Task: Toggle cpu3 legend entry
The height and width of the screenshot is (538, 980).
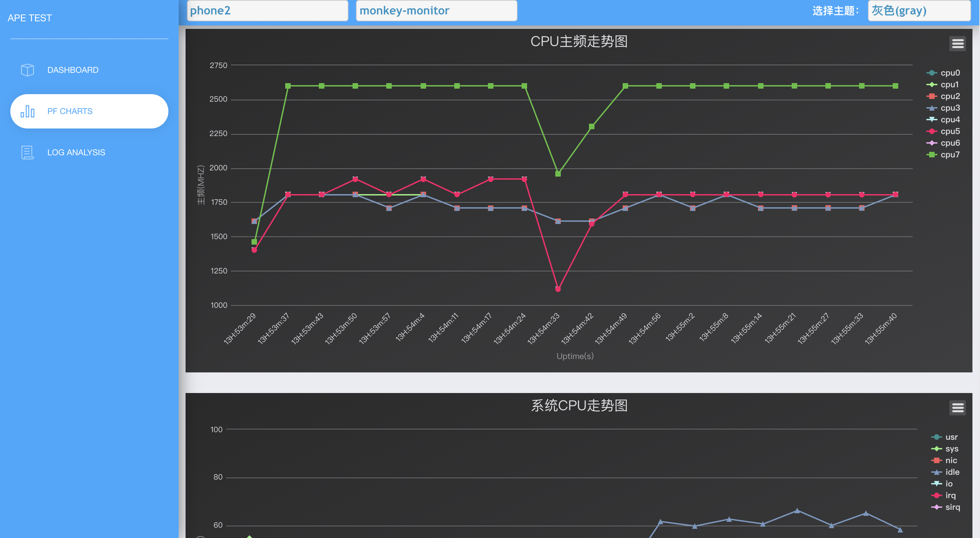Action: pos(949,108)
